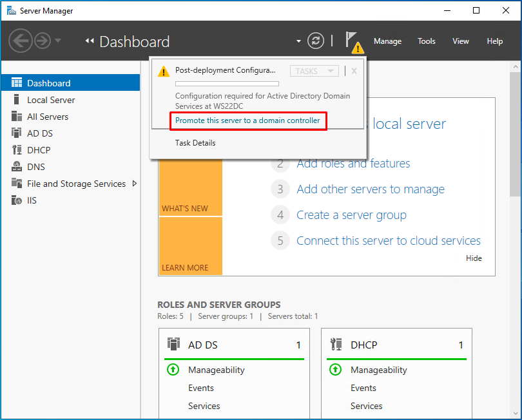
Task: Click the Server Manager title bar icon
Action: tap(12, 11)
